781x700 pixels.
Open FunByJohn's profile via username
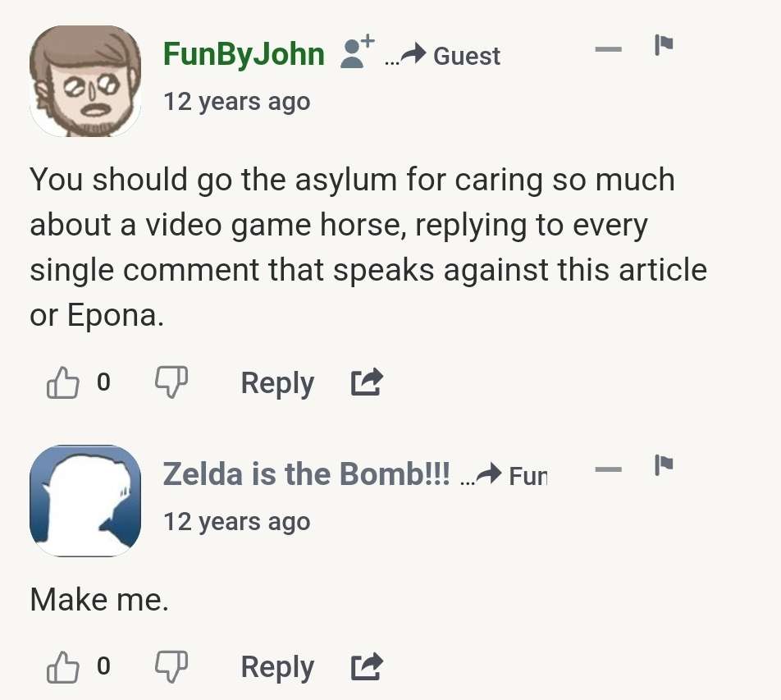244,54
